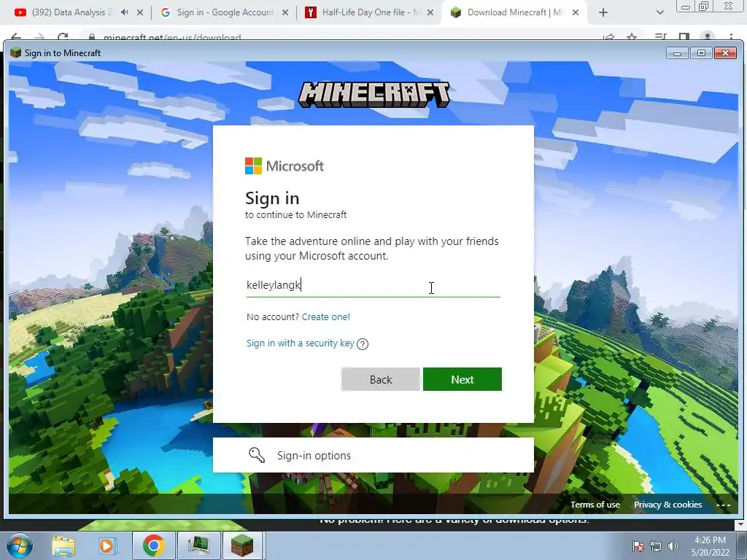Switch to the Data Analysis YouTube tab
This screenshot has height=560, width=747.
[71, 12]
